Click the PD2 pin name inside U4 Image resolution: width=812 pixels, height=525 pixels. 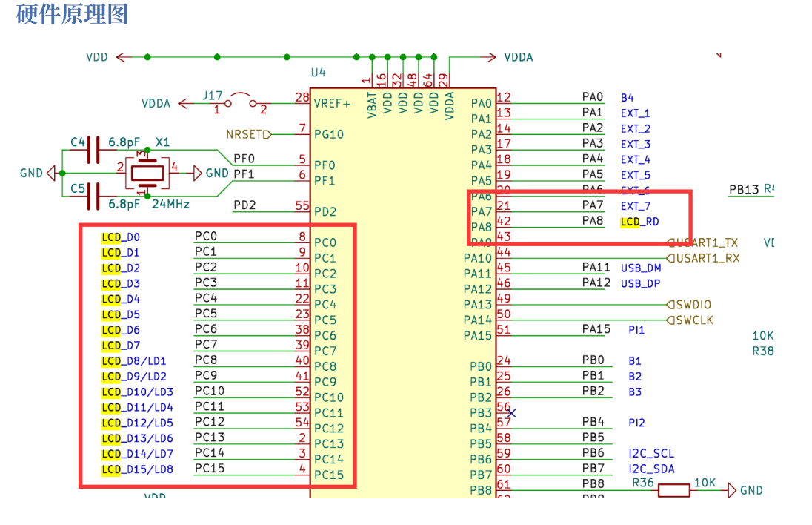click(x=325, y=212)
